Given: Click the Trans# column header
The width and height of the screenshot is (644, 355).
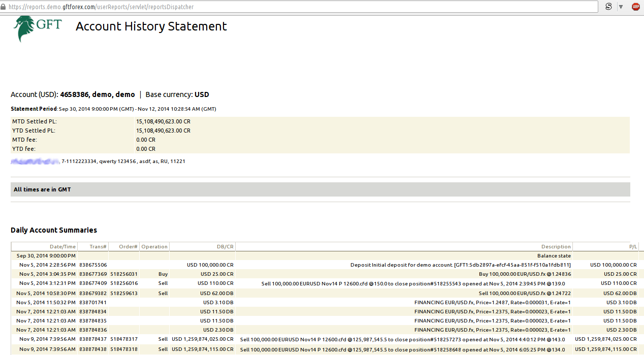Looking at the screenshot, I should click(99, 247).
